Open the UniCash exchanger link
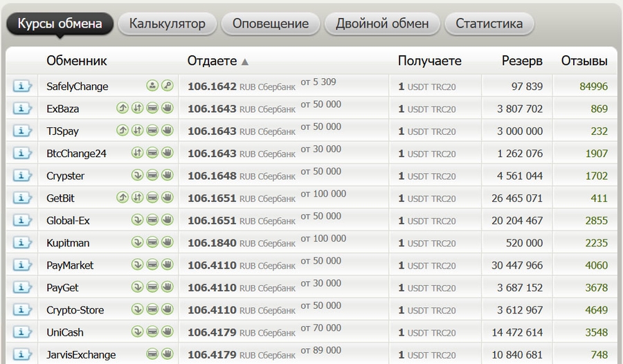Viewport: 623px width, 364px height. (65, 332)
